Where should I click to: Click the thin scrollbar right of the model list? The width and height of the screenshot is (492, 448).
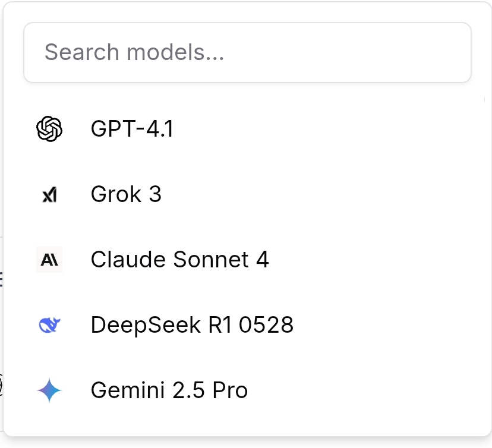tap(484, 99)
